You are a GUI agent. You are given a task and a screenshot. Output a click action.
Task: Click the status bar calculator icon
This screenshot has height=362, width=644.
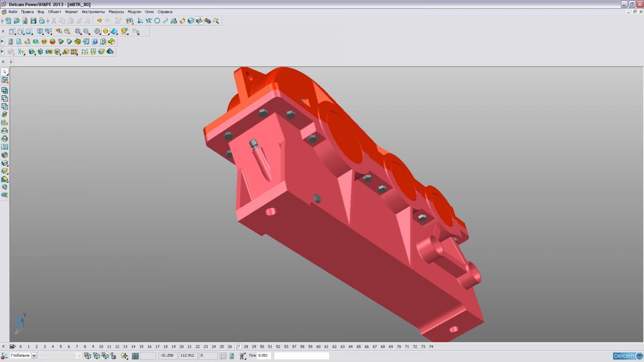(x=231, y=355)
